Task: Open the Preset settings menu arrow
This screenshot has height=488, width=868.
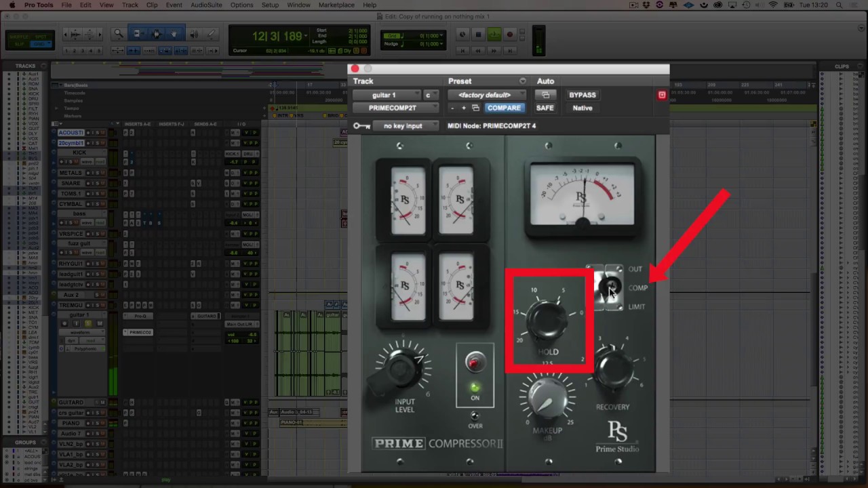Action: (x=523, y=81)
